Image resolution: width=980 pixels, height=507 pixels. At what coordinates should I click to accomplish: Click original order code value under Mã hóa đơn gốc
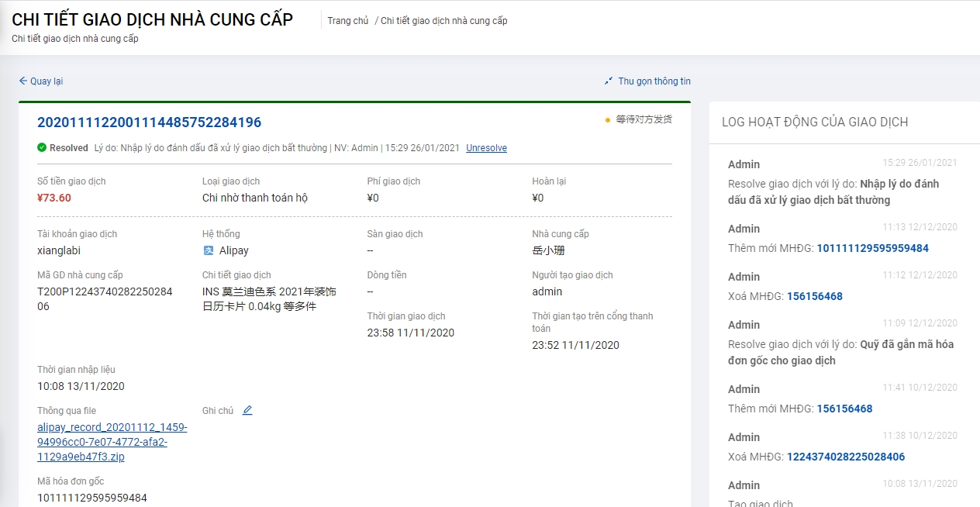(x=92, y=498)
